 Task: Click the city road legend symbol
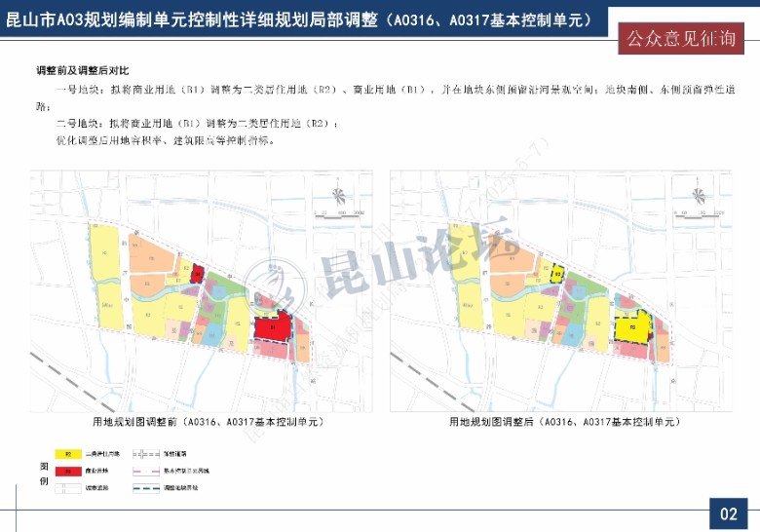[68, 486]
